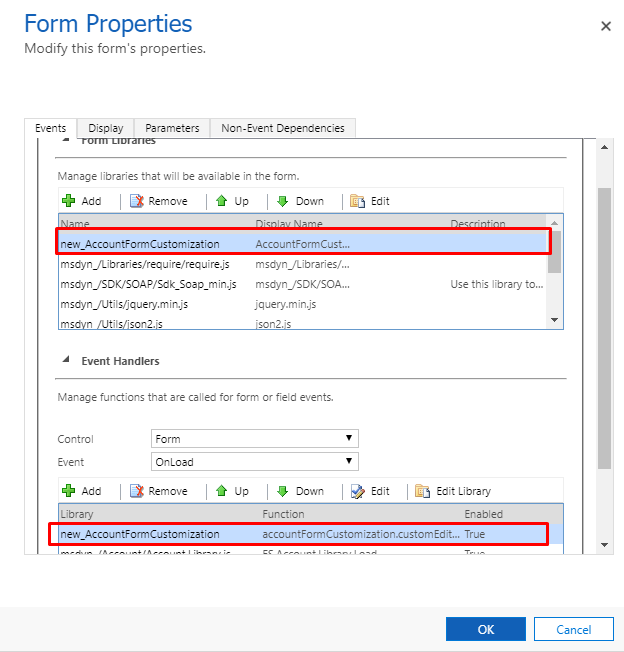
Task: Collapse the Event Handlers section triangle
Action: 66,360
